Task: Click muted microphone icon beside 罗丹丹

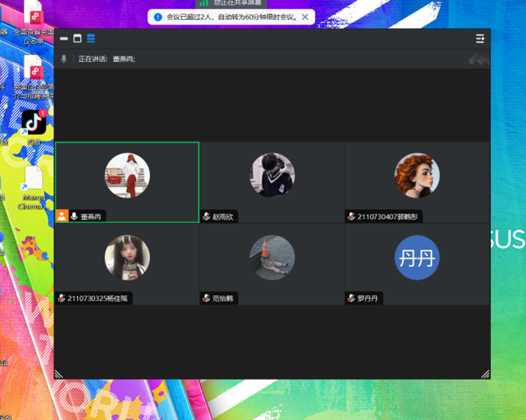Action: [x=351, y=298]
